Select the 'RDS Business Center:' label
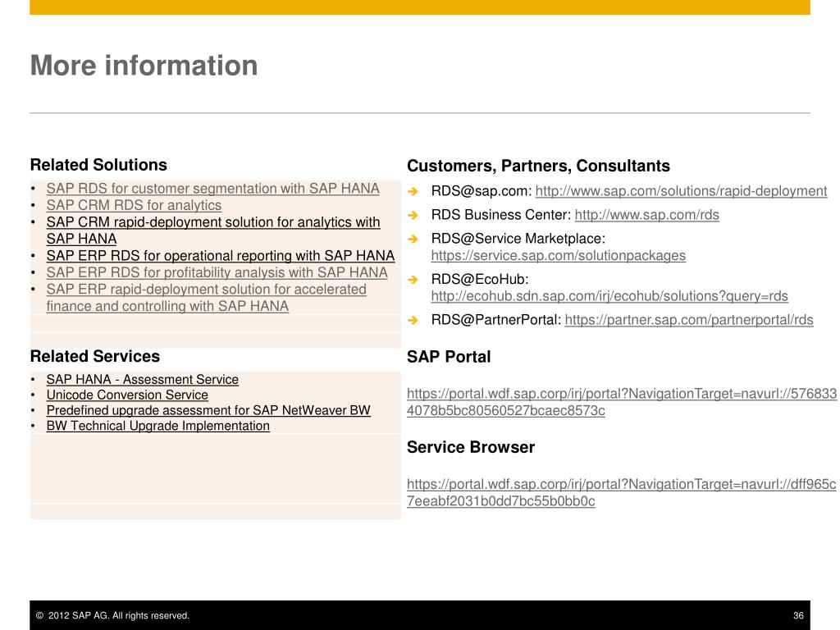Image resolution: width=840 pixels, height=630 pixels. tap(501, 215)
